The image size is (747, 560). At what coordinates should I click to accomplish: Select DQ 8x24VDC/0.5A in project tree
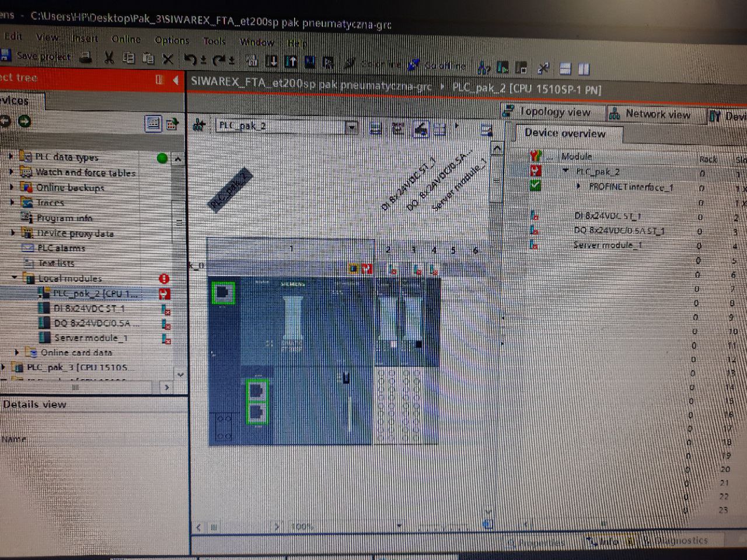tap(96, 323)
